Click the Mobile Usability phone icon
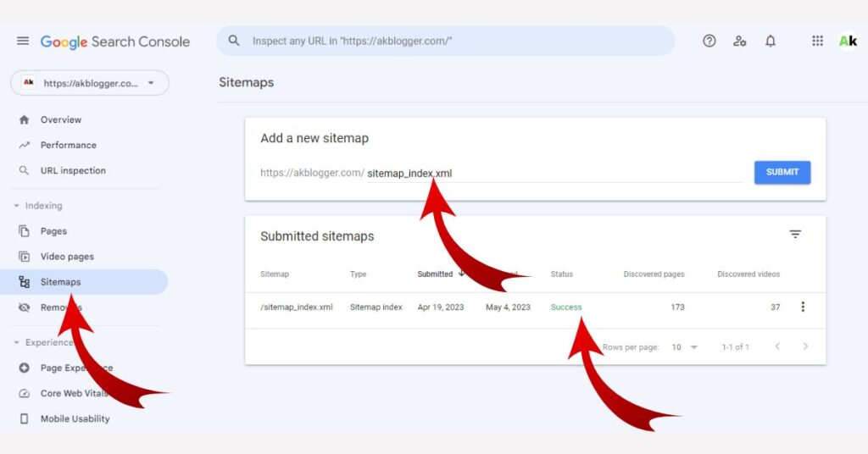The height and width of the screenshot is (454, 868). coord(24,418)
